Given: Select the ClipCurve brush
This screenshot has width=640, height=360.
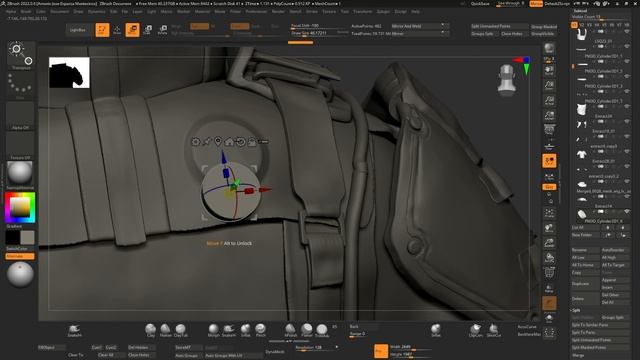Looking at the screenshot, I should [476, 330].
